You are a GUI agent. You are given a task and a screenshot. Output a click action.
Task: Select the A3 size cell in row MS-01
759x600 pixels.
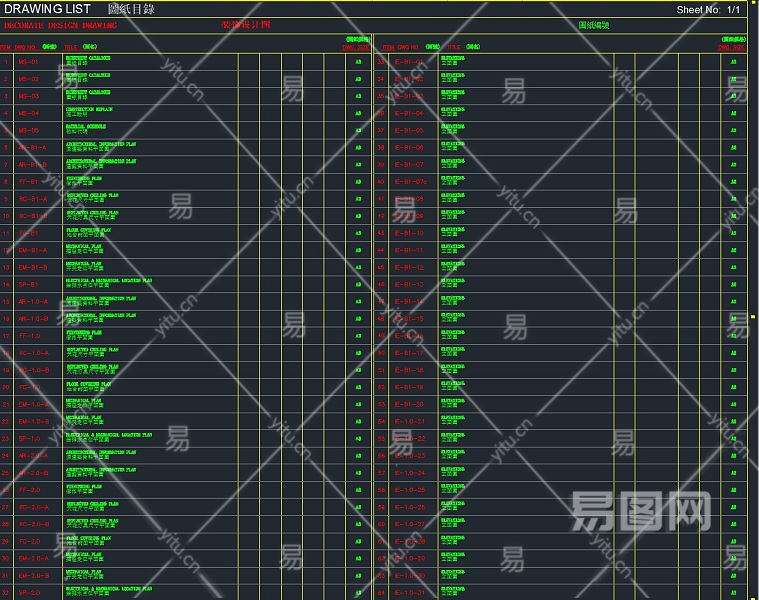tap(358, 62)
